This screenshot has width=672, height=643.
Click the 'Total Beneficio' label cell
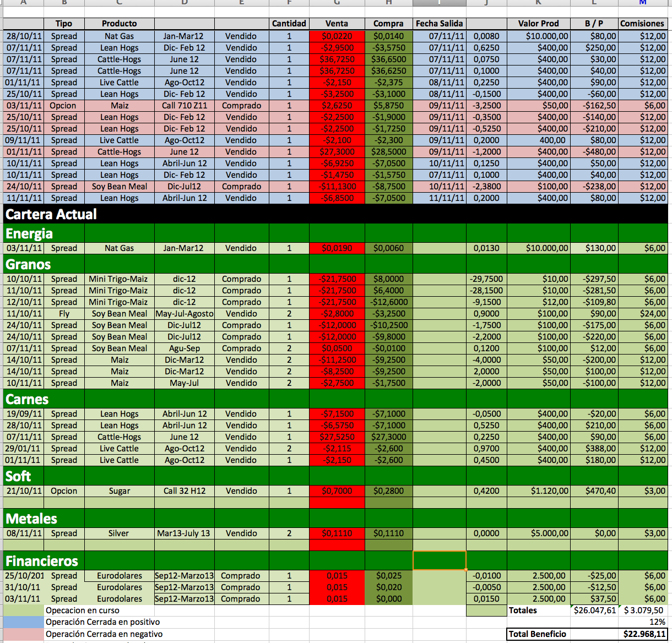538,634
